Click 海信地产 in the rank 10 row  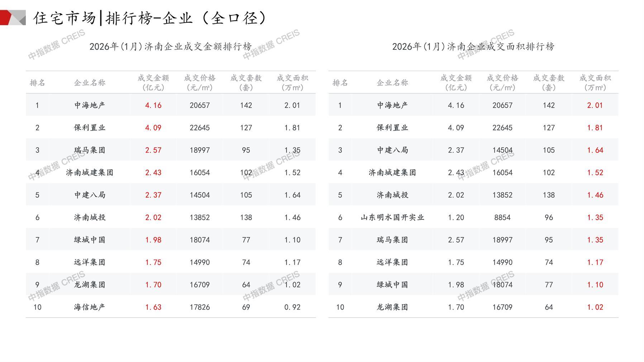(x=90, y=307)
